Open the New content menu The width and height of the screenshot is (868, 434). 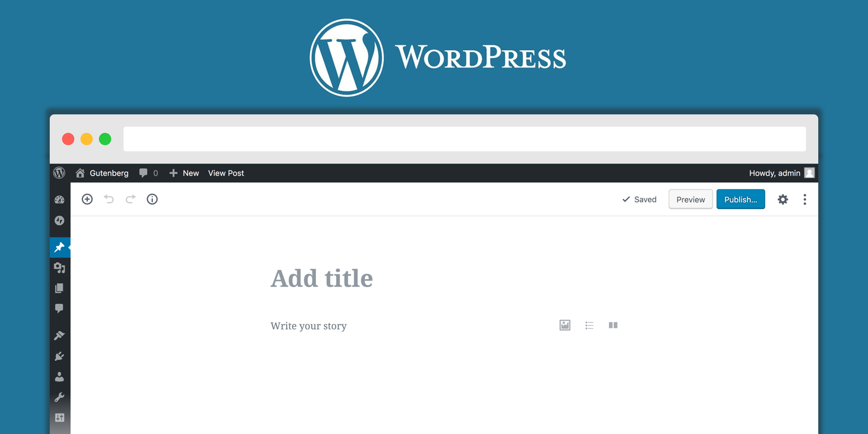184,173
